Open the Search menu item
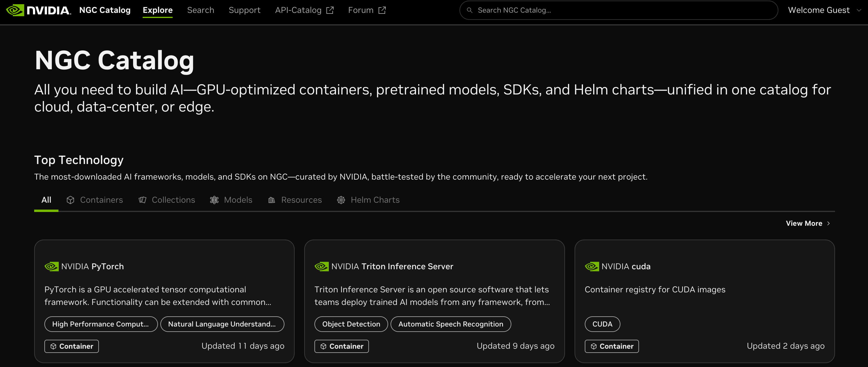The height and width of the screenshot is (367, 868). (201, 10)
